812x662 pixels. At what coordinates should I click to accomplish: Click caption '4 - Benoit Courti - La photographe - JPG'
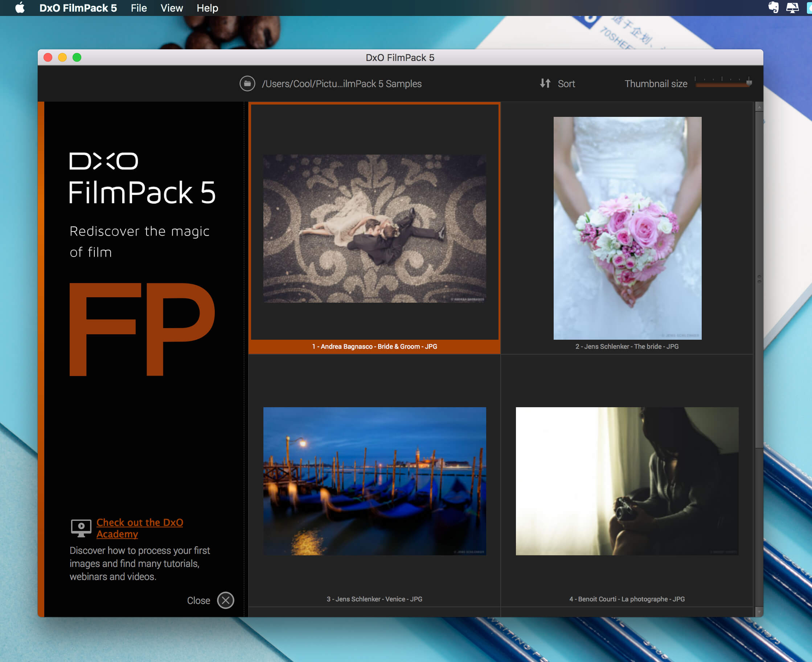pyautogui.click(x=627, y=599)
